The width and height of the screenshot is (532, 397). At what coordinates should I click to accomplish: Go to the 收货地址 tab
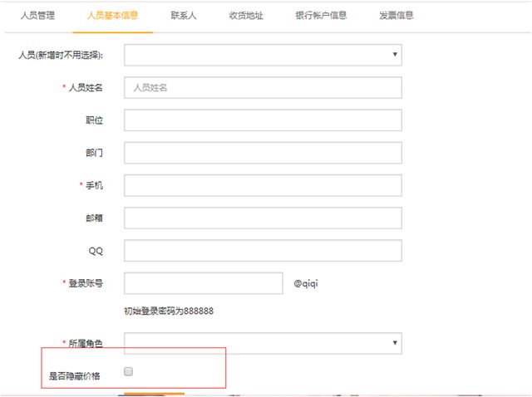pos(246,16)
